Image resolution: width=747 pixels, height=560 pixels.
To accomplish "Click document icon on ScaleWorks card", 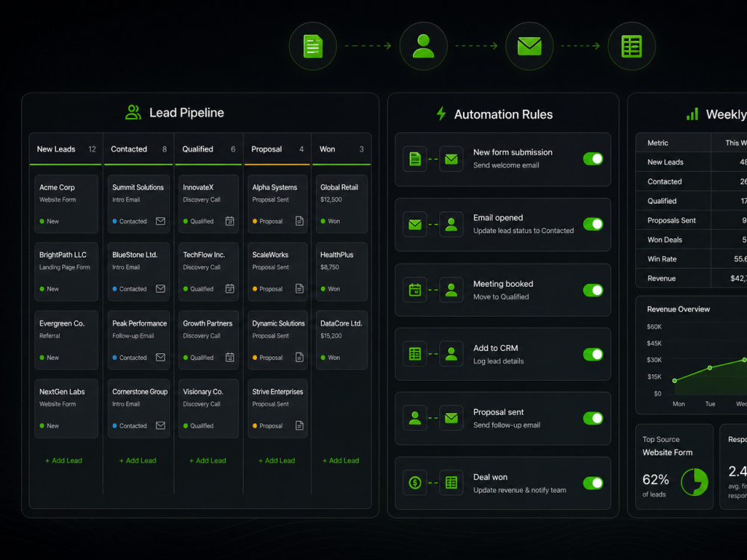I will (x=300, y=288).
